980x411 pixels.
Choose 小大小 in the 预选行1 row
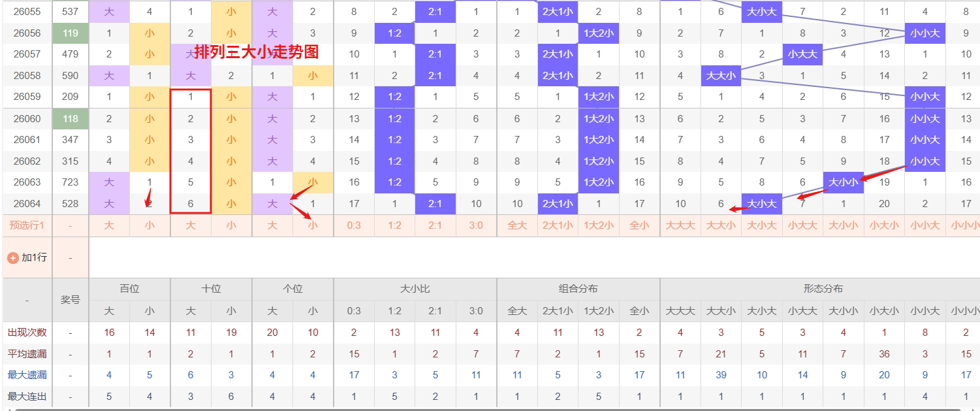pyautogui.click(x=883, y=225)
